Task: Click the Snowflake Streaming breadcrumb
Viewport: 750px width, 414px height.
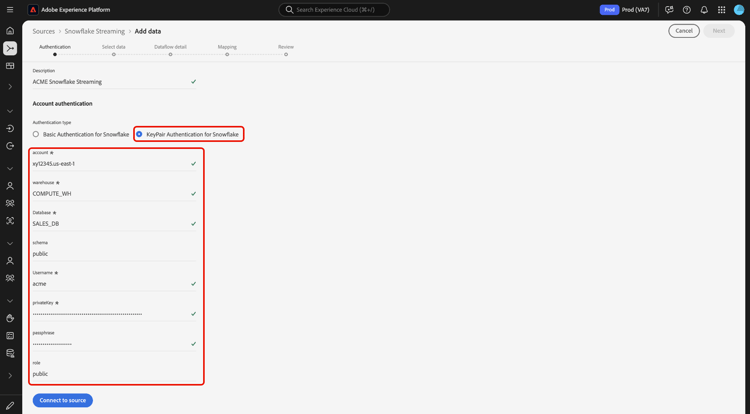Action: pos(95,31)
